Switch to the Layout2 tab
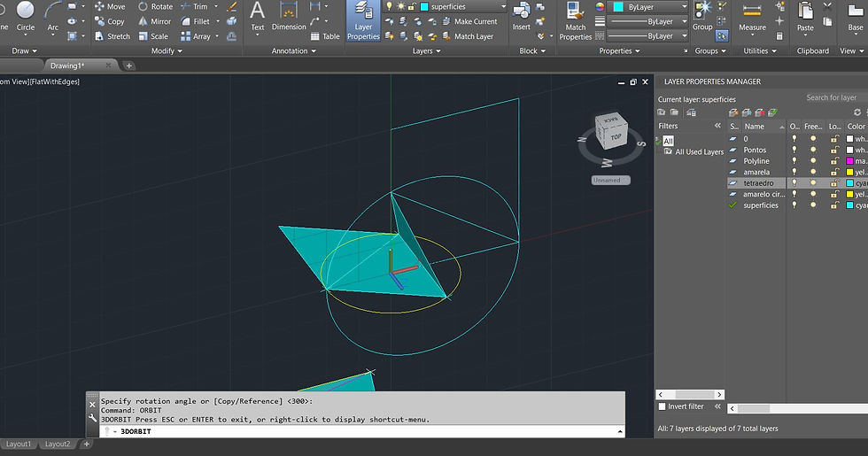The image size is (868, 456). (x=58, y=444)
